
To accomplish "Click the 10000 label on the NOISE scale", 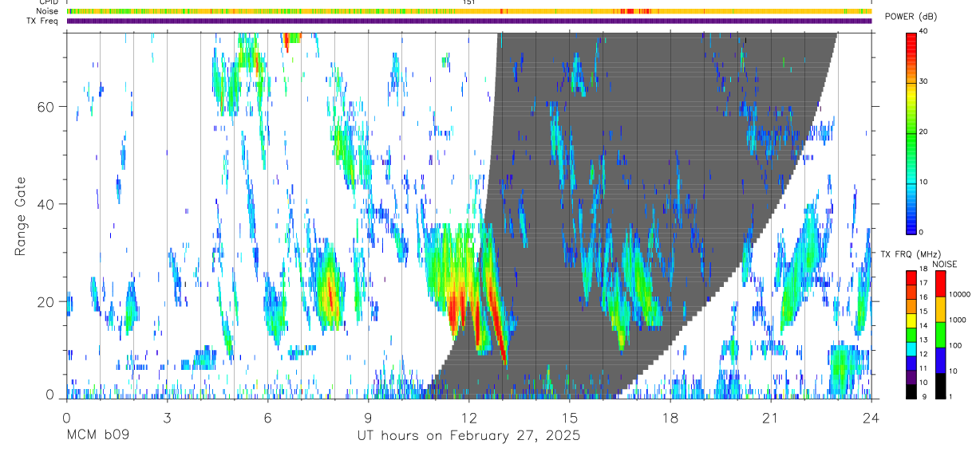I will (960, 294).
